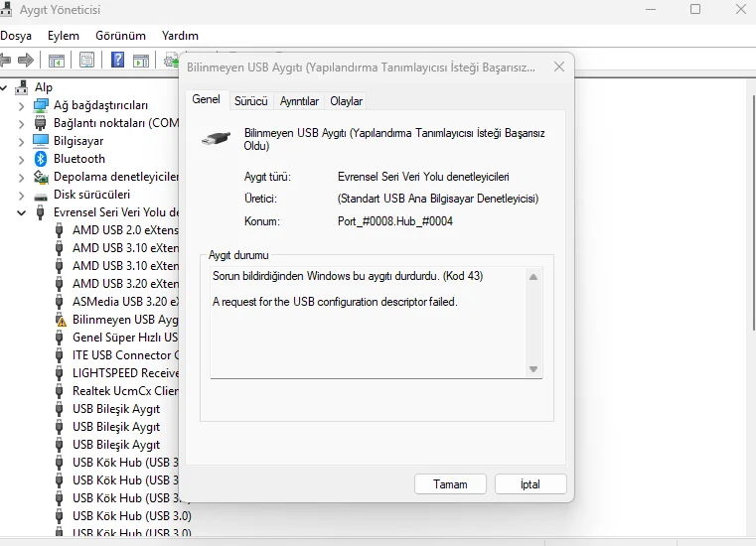Select the first USB Bileşik Aygıt entry

tap(116, 409)
